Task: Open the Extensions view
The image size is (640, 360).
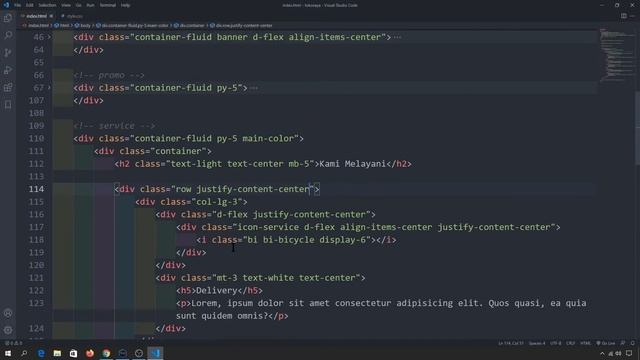Action: click(8, 87)
